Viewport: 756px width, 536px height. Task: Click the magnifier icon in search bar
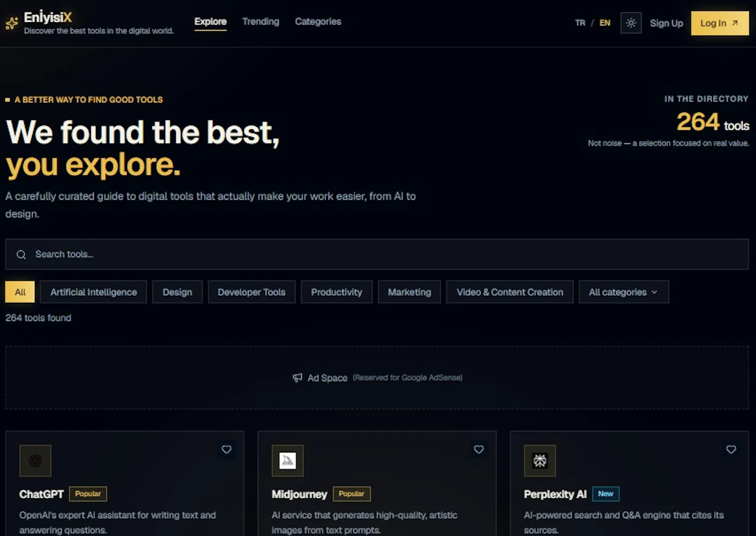tap(21, 255)
